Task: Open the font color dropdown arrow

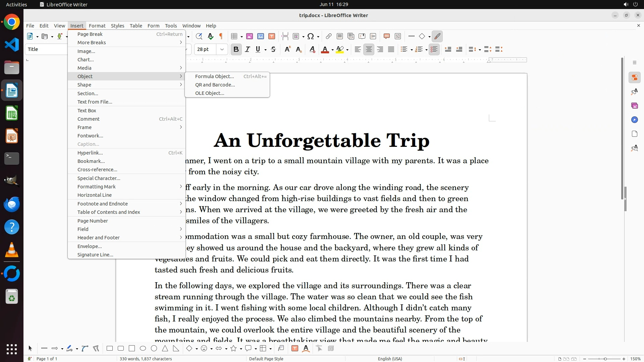Action: tap(332, 50)
